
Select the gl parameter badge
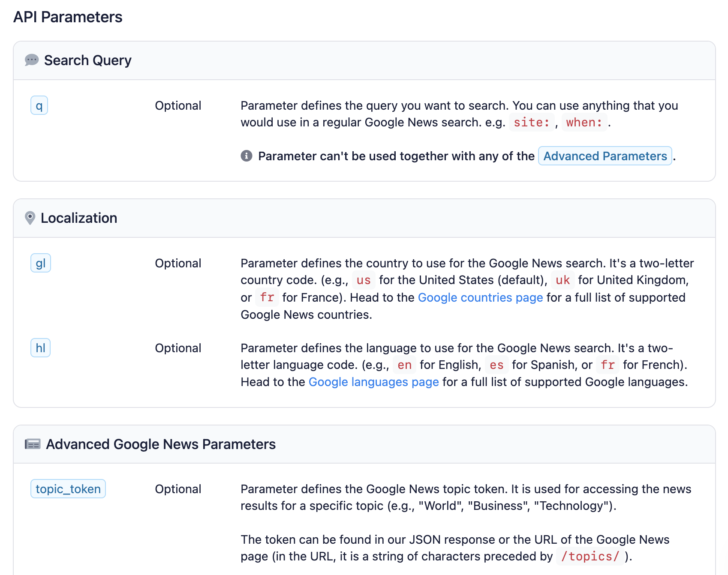[40, 263]
